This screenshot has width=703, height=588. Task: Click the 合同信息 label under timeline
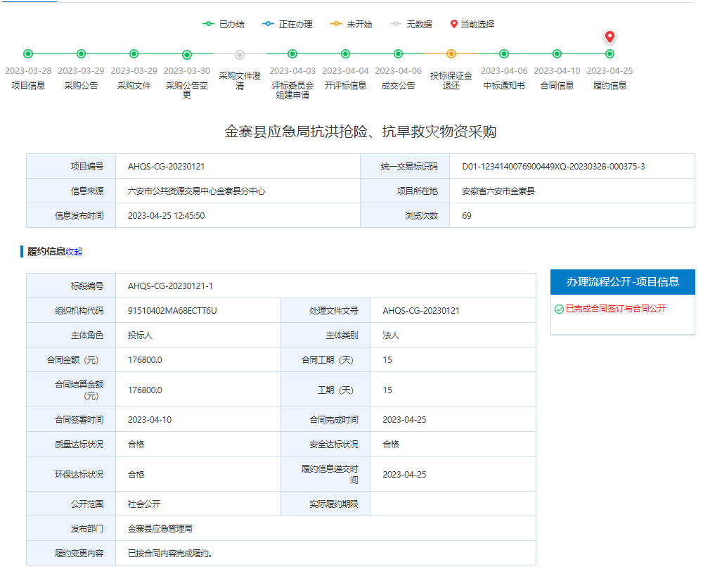[557, 86]
